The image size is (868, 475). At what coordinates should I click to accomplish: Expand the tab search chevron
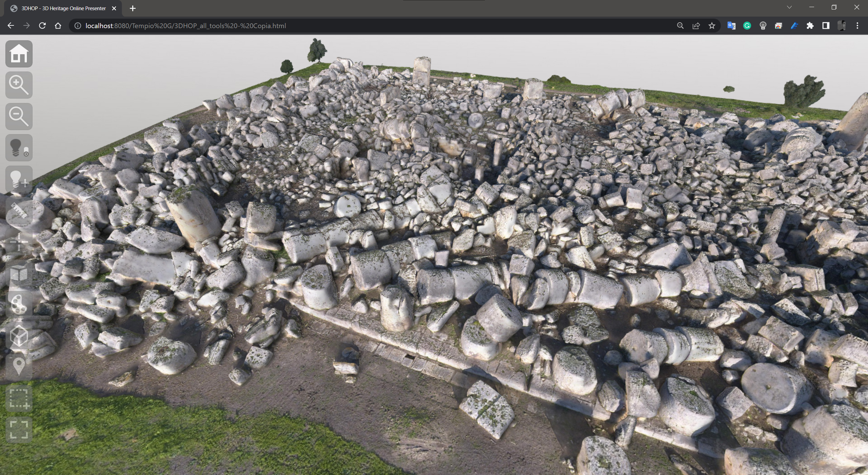click(789, 7)
